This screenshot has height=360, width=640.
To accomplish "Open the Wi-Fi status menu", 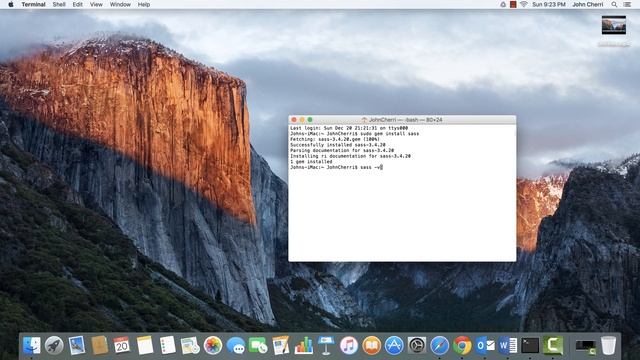I will pyautogui.click(x=524, y=4).
